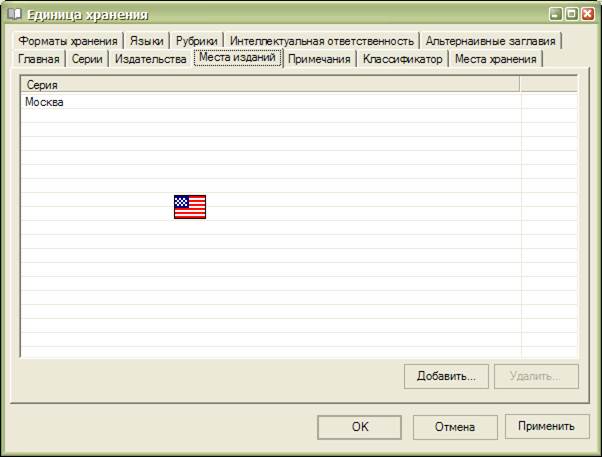This screenshot has width=602, height=457.
Task: Switch to the Классификатор tab
Action: pyautogui.click(x=402, y=60)
